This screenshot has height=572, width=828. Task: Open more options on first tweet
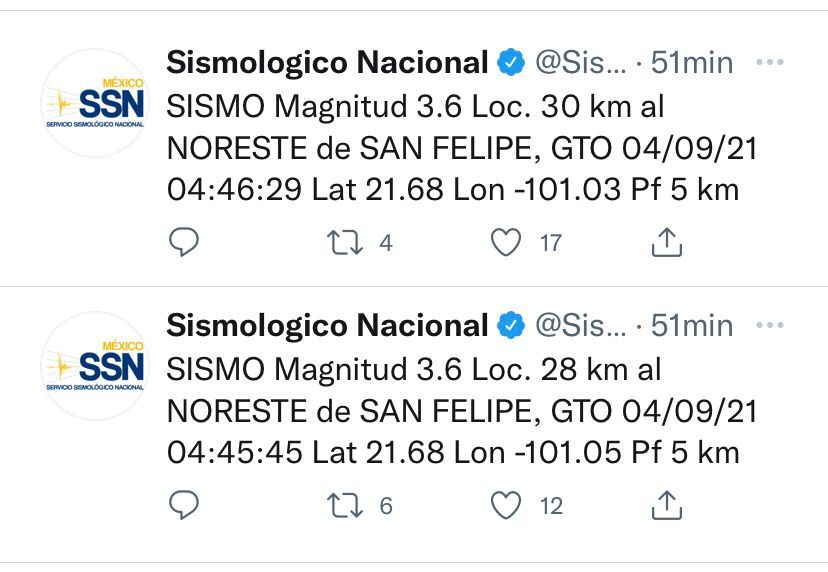[x=769, y=62]
